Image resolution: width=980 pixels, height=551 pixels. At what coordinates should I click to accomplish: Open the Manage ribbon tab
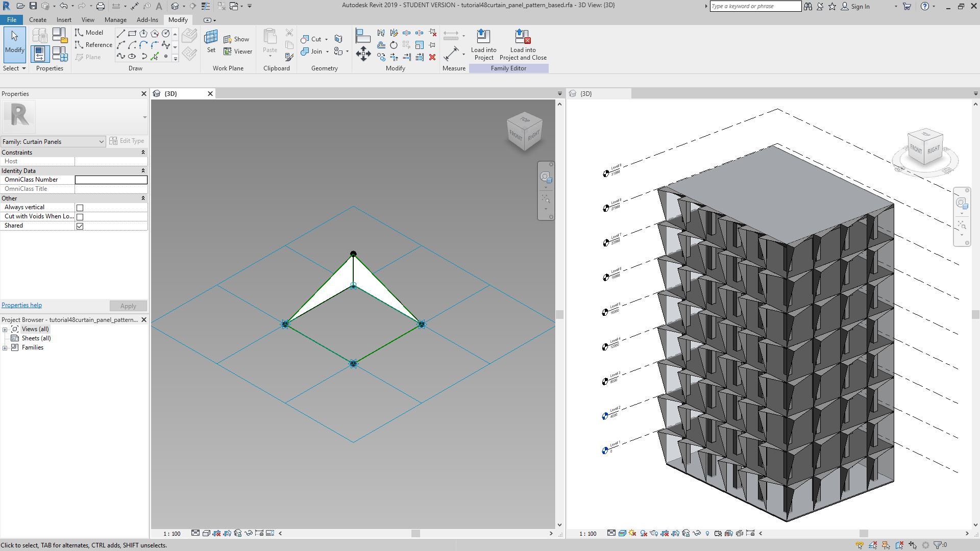point(115,20)
